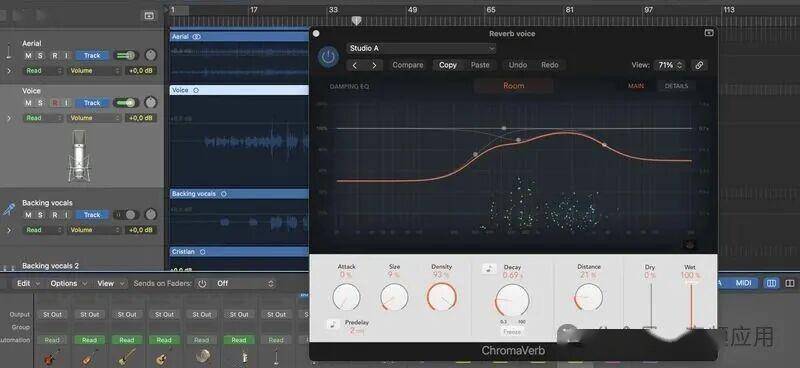Click the Aerial track volume slider
The width and height of the screenshot is (800, 368).
(126, 55)
